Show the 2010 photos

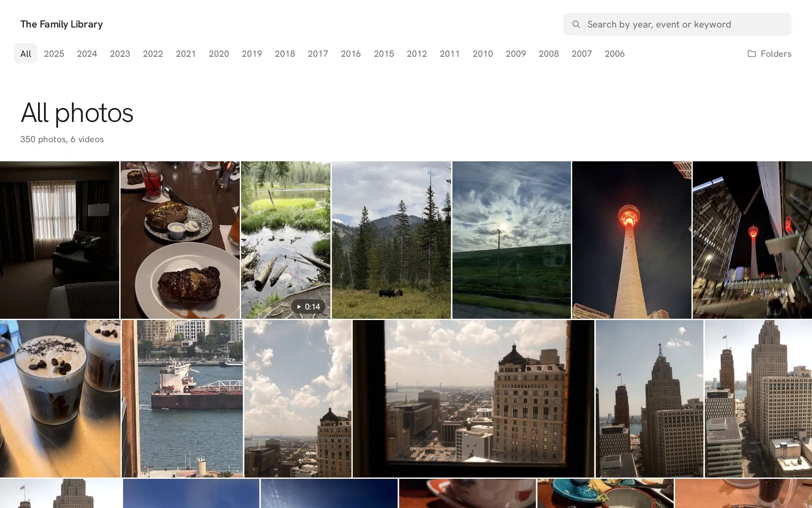[483, 54]
